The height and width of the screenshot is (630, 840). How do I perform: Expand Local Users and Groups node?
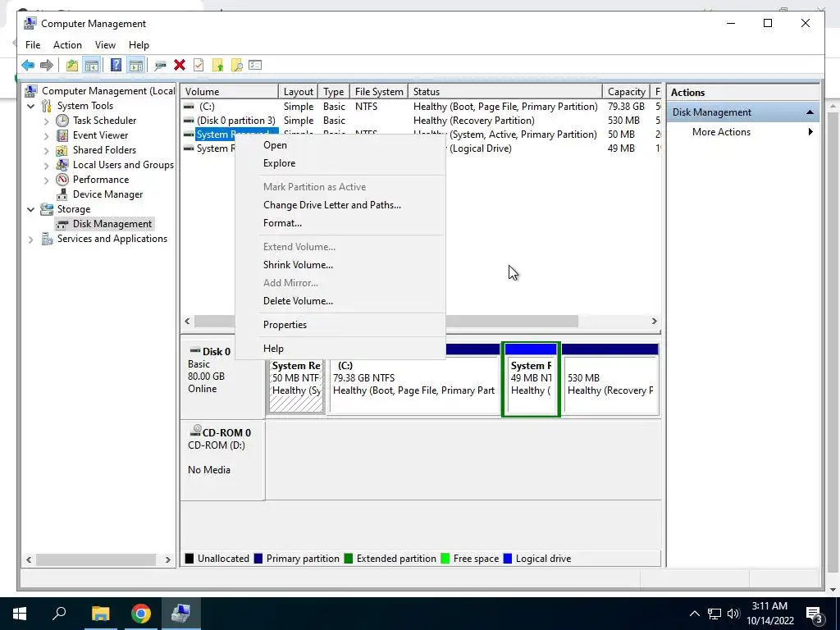pos(47,165)
